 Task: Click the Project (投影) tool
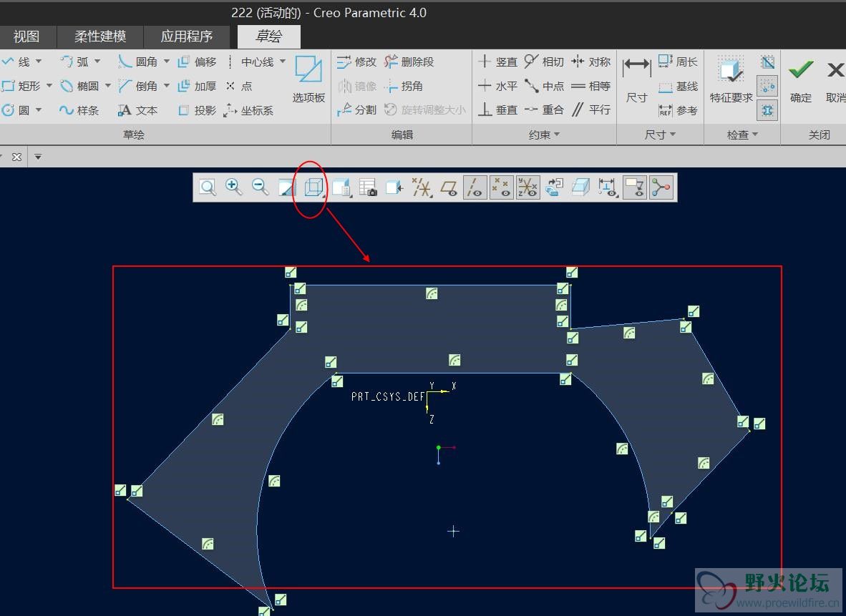tap(198, 110)
